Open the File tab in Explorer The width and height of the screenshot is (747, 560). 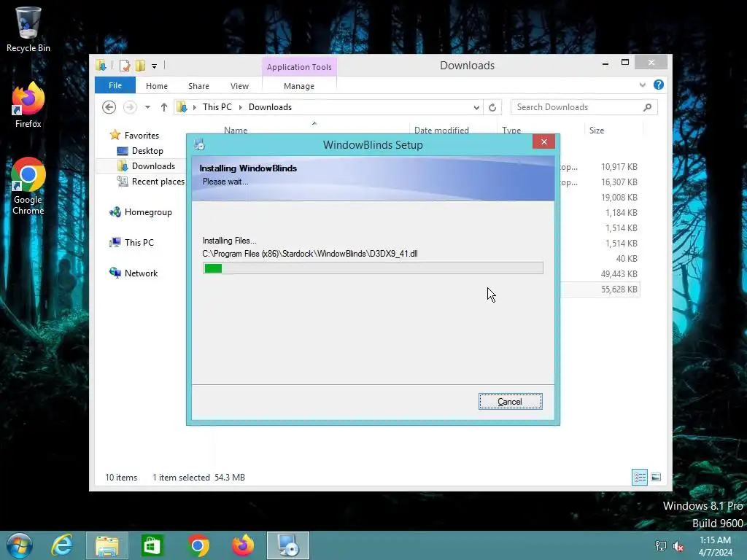point(115,85)
